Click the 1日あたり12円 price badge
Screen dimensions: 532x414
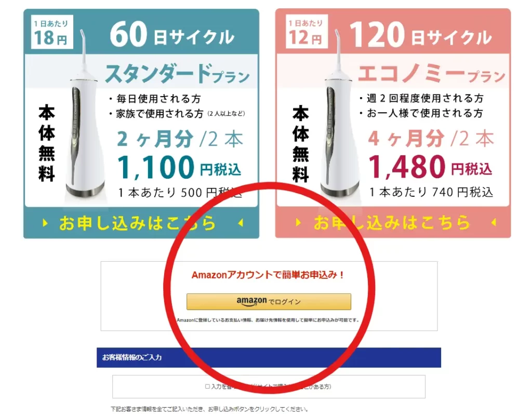[307, 31]
